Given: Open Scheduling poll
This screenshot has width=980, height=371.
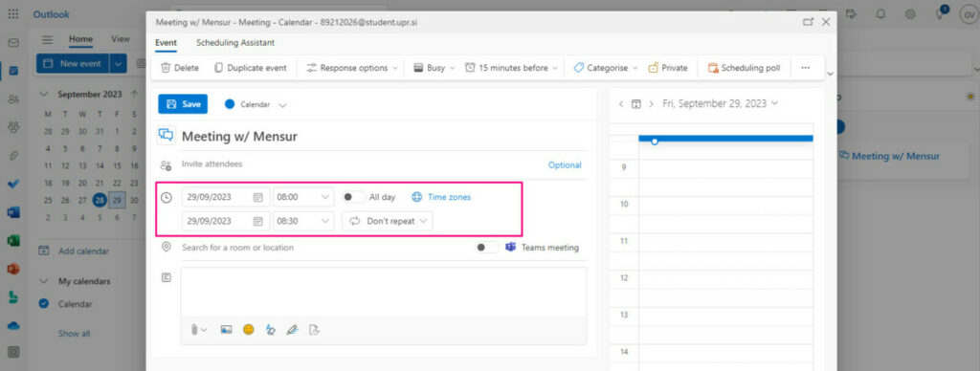Looking at the screenshot, I should [744, 68].
